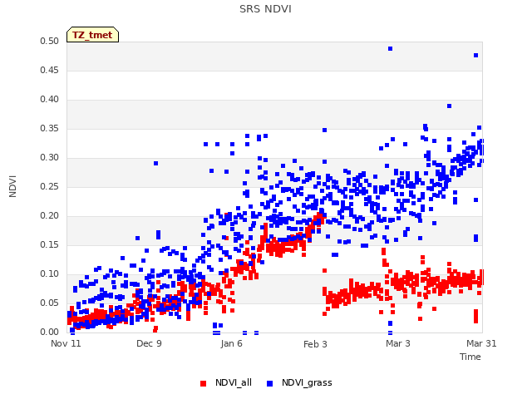Click the Dec 9 x-axis label

[149, 343]
